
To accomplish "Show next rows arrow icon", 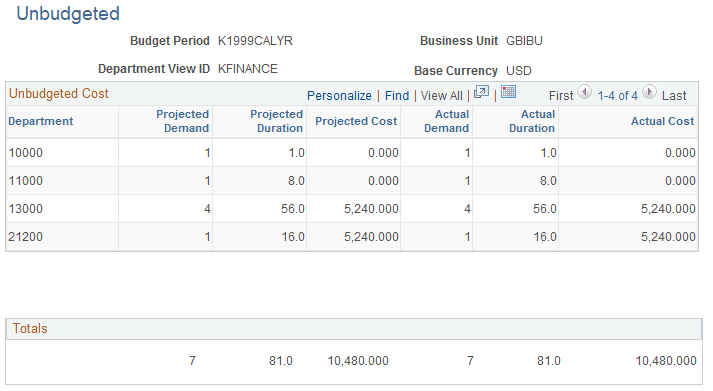I will [649, 92].
